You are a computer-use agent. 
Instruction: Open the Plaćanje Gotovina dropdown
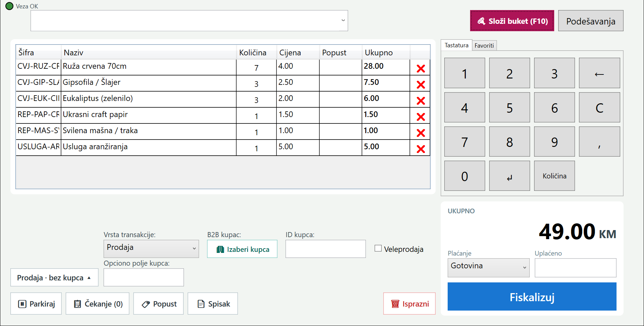point(489,267)
